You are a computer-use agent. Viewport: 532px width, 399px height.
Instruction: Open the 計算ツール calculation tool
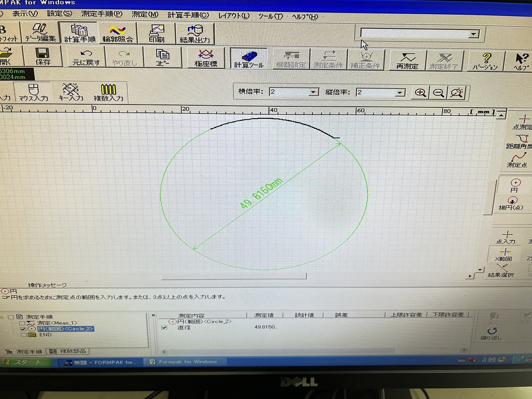[249, 59]
